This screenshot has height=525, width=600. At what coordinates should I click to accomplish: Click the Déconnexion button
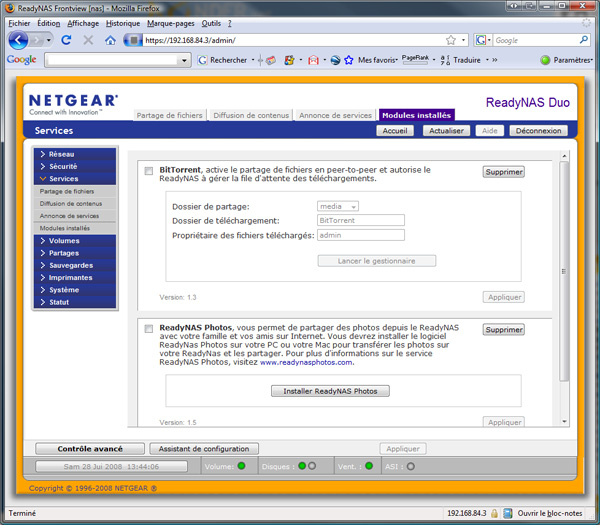tap(538, 131)
